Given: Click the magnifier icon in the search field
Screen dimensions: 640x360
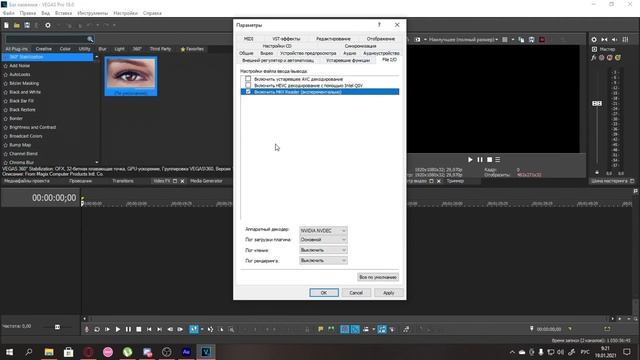Looking at the screenshot, I should 90,39.
